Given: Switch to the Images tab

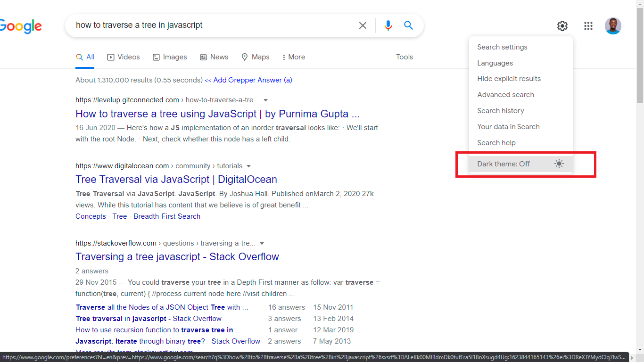Looking at the screenshot, I should [170, 57].
